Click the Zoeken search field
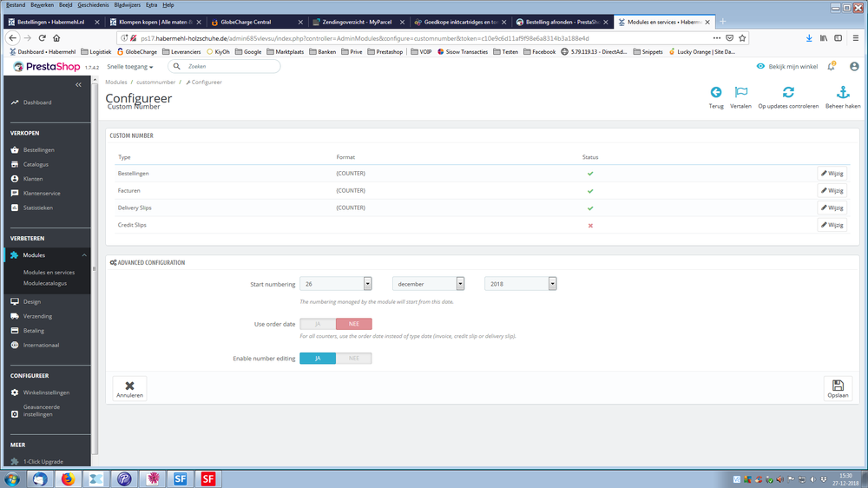This screenshot has width=868, height=488. [224, 67]
